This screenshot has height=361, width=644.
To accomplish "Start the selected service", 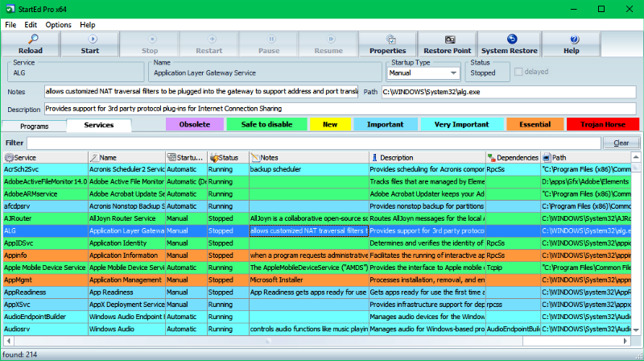I will click(x=90, y=44).
